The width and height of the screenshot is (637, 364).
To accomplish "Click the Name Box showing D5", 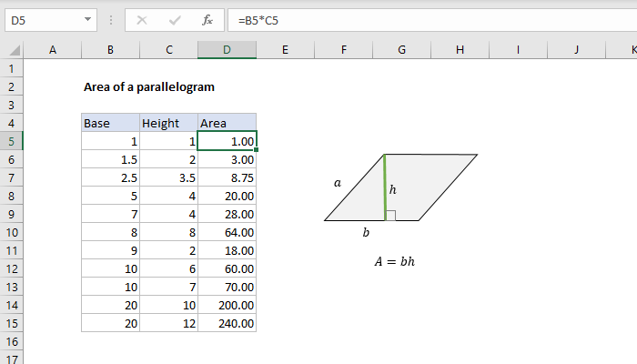I will click(x=51, y=20).
